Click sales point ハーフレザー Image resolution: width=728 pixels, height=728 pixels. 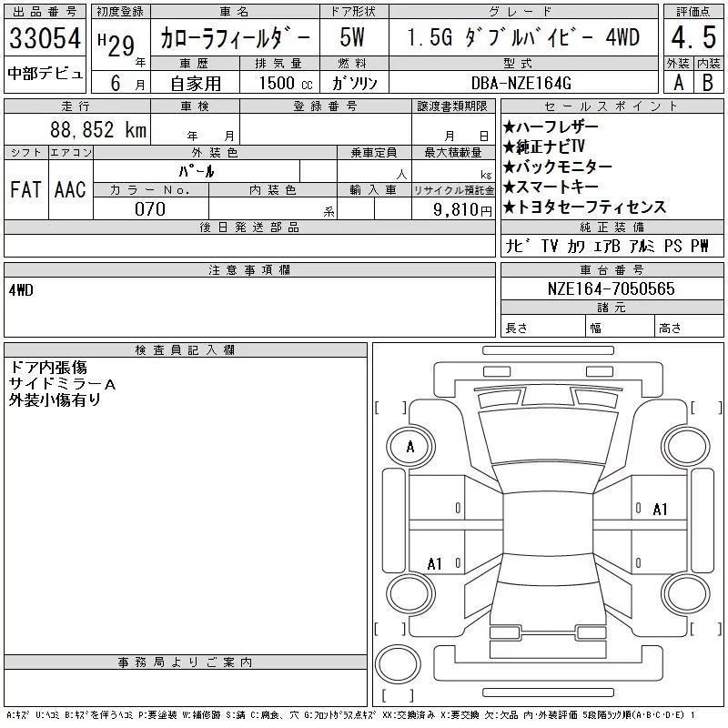pos(551,126)
